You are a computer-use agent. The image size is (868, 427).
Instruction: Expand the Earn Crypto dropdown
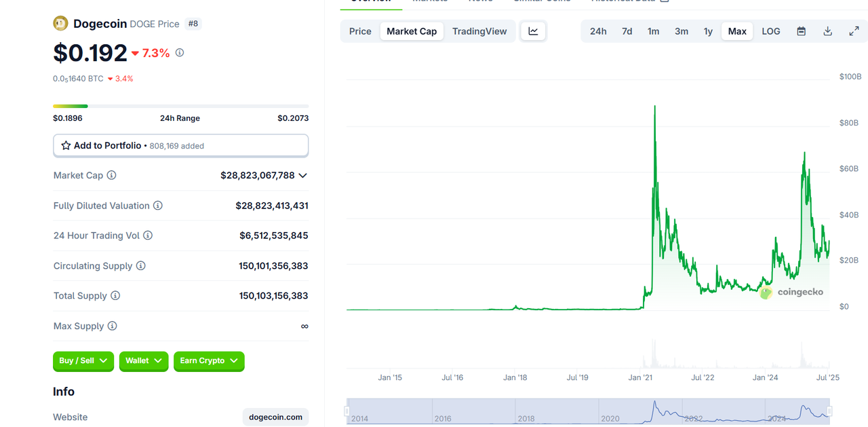[209, 361]
